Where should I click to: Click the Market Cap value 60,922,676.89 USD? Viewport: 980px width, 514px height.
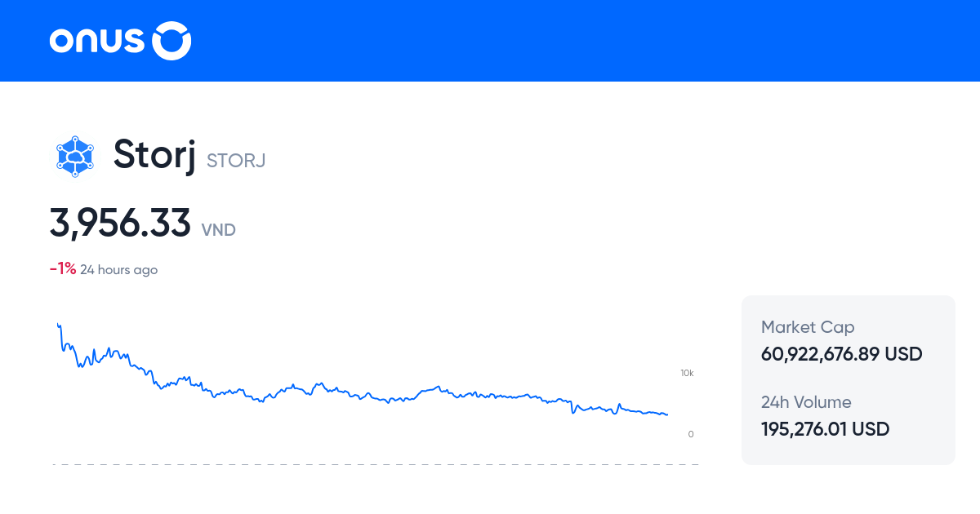click(841, 354)
